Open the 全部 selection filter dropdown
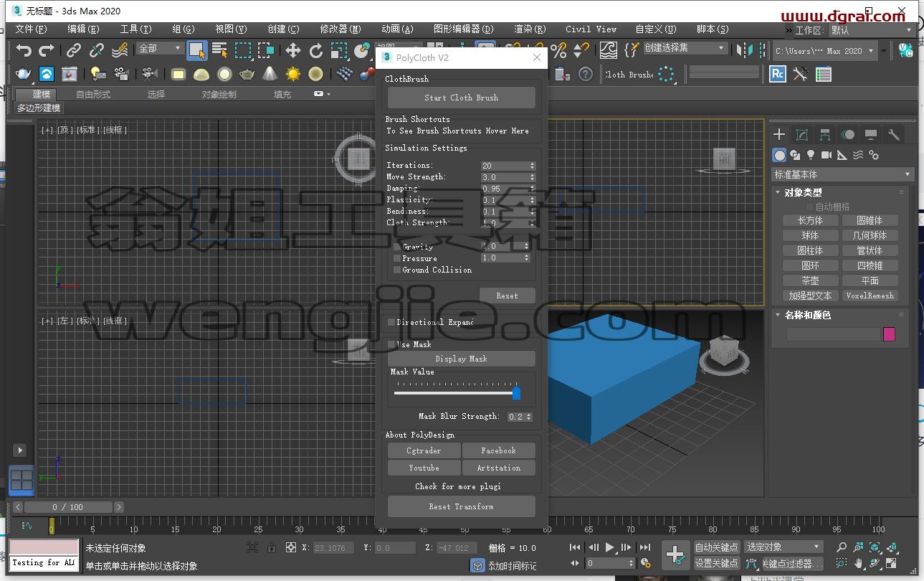The width and height of the screenshot is (924, 581). pyautogui.click(x=161, y=48)
